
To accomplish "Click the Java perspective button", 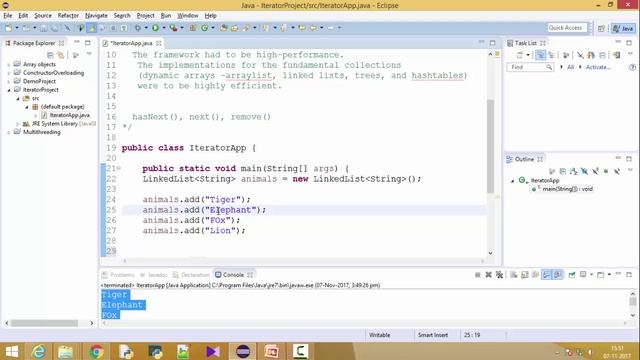I will coord(623,28).
